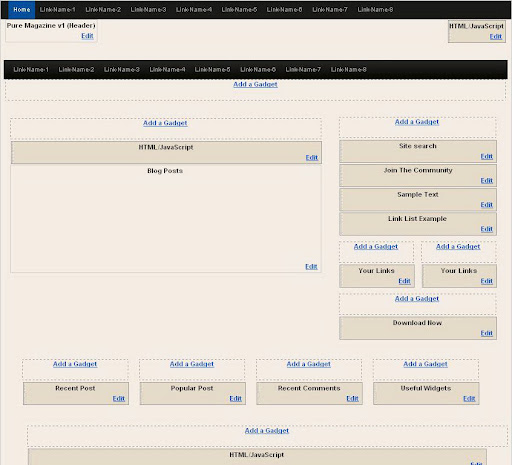Edit the Recent Comments gadget
Screen dimensions: 512x465
pos(352,399)
